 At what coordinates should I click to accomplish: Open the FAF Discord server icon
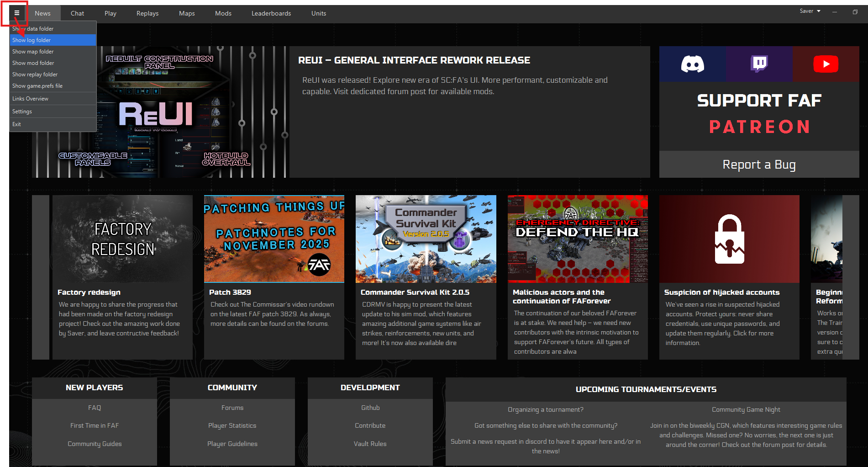[692, 64]
